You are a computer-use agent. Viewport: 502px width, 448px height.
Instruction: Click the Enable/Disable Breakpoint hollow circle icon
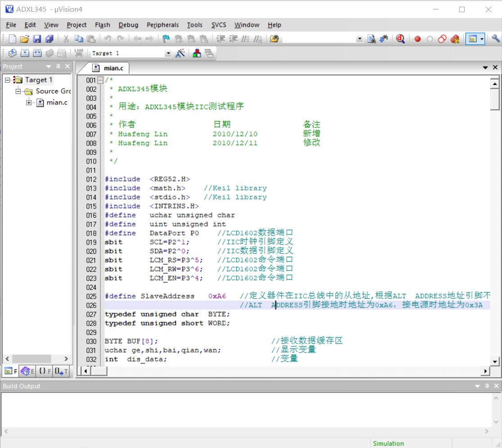pos(430,39)
